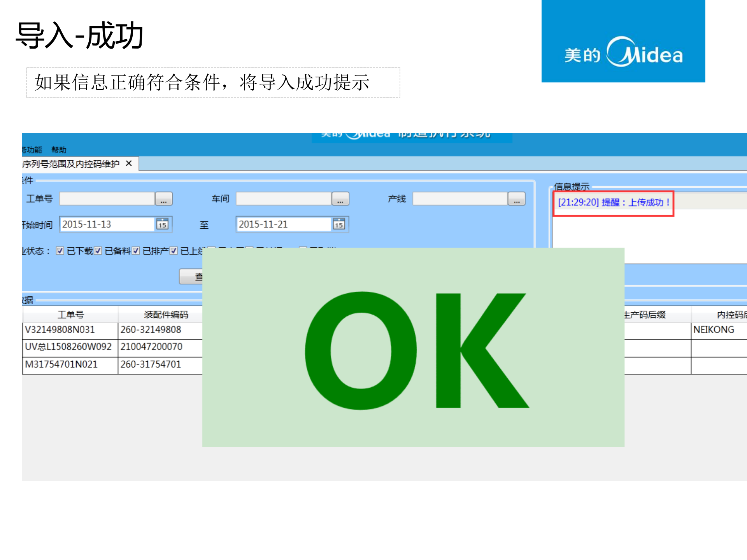Image resolution: width=747 pixels, height=560 pixels.
Task: Disable the 已排产 status filter
Action: [x=135, y=250]
